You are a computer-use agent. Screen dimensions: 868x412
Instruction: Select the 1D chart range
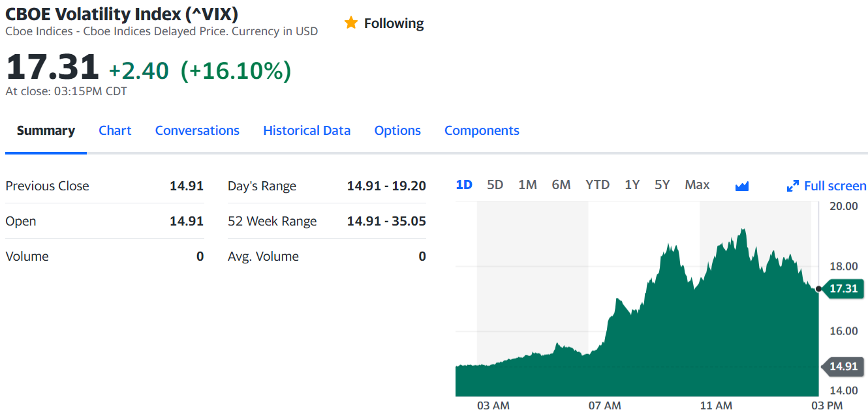point(464,184)
